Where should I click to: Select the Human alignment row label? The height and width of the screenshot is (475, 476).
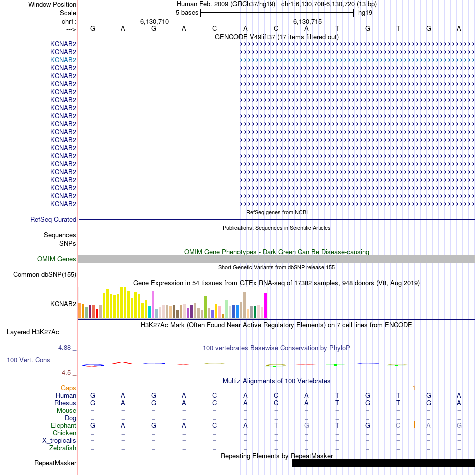pyautogui.click(x=66, y=395)
